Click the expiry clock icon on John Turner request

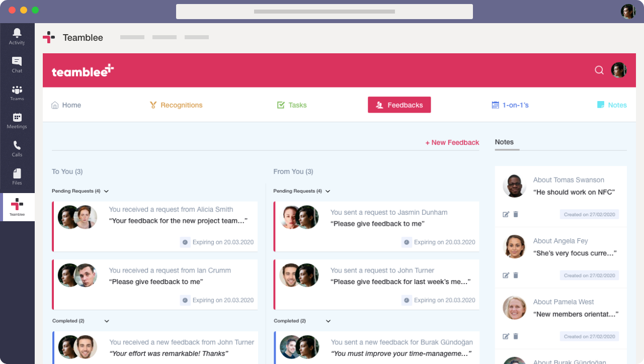pyautogui.click(x=407, y=300)
